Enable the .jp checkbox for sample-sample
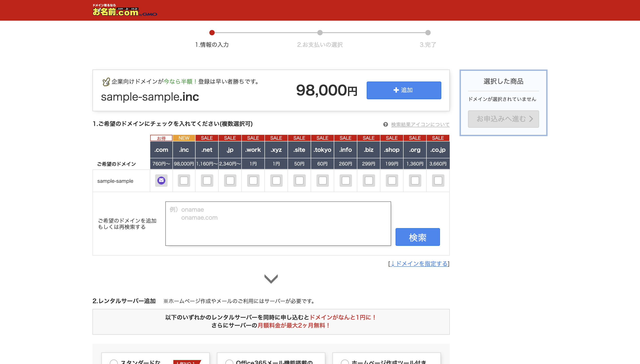Image resolution: width=640 pixels, height=364 pixels. click(230, 181)
